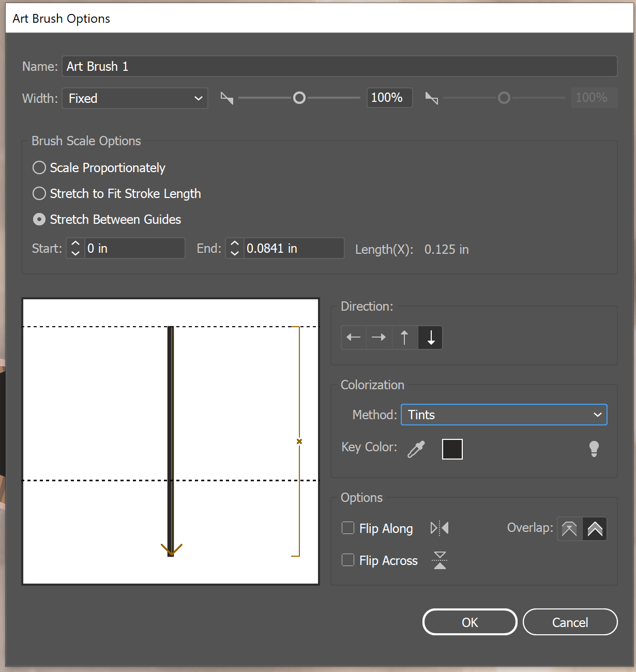Enable the Flip Along checkbox
The width and height of the screenshot is (636, 672).
tap(347, 528)
